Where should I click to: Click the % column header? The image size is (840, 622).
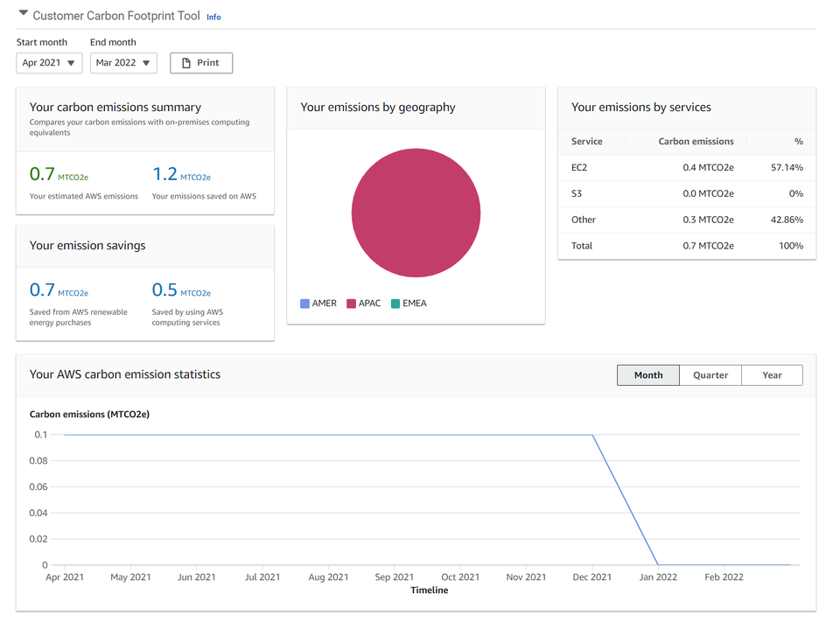[x=799, y=142]
